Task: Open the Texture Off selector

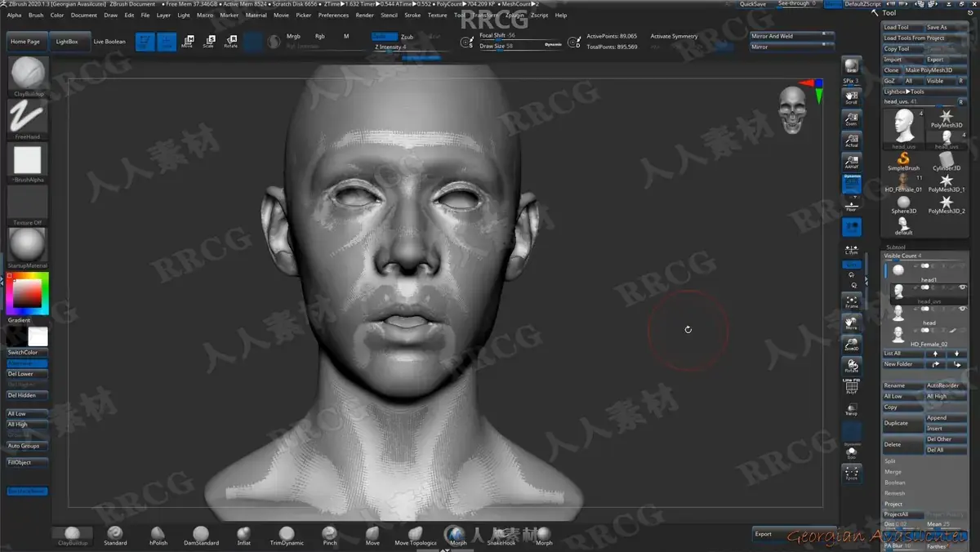Action: [x=28, y=205]
